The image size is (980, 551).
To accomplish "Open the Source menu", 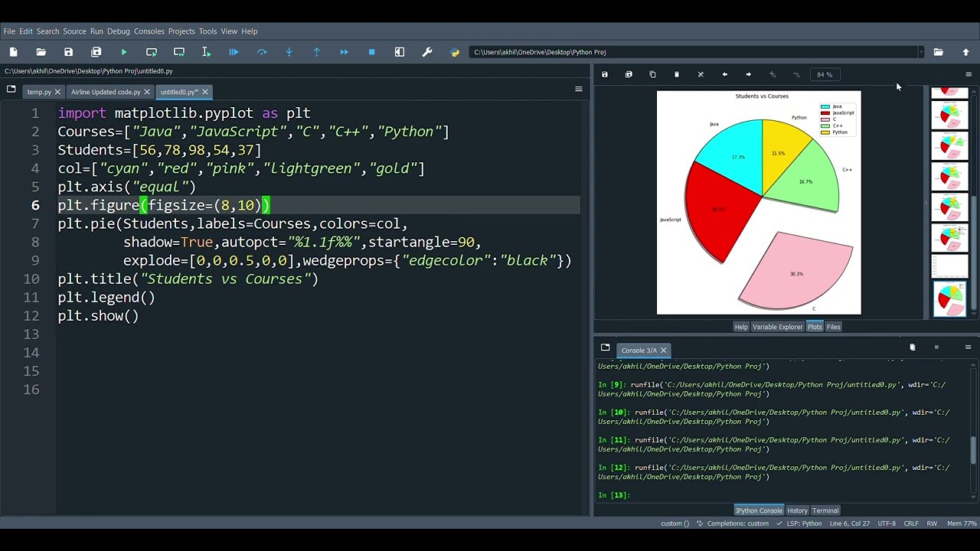I will [74, 31].
